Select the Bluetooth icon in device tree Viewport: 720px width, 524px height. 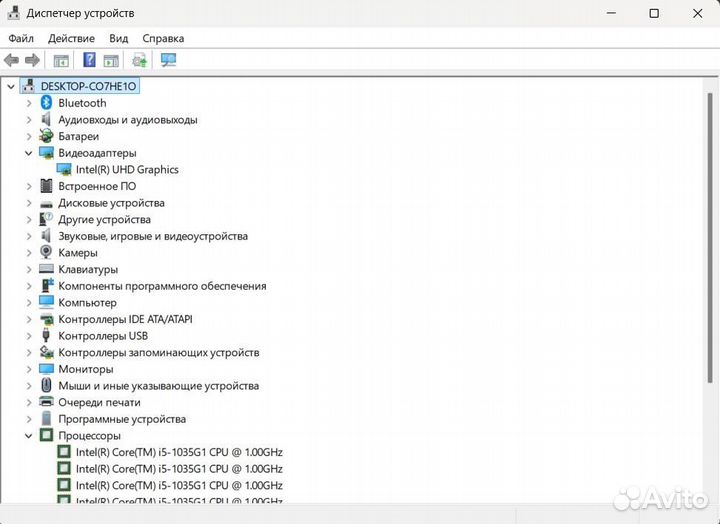(x=46, y=103)
